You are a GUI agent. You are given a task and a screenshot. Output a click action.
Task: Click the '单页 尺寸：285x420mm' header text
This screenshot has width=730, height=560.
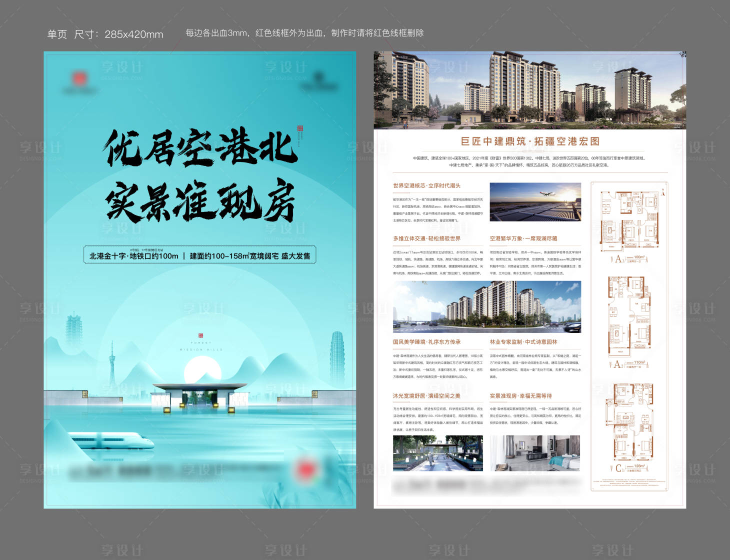105,34
